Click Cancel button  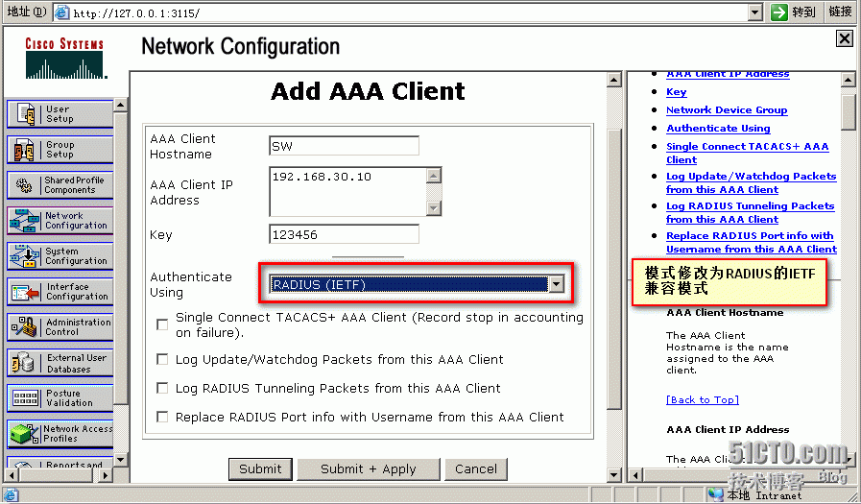pos(476,468)
